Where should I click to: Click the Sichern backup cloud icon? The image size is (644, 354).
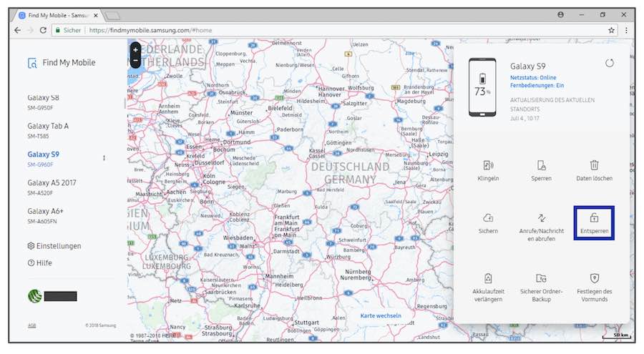click(488, 217)
